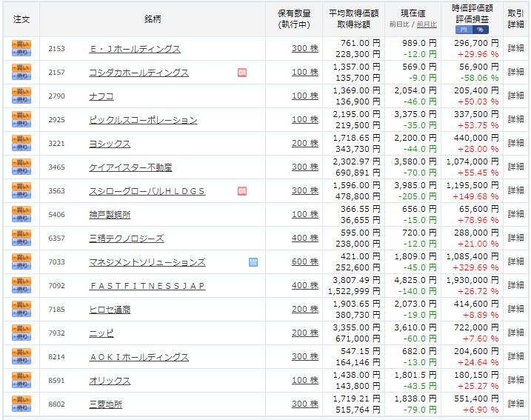Click the 売り button for 7092 FAST FITNESS JAP
Screen dimensions: 531x420
pyautogui.click(x=21, y=290)
